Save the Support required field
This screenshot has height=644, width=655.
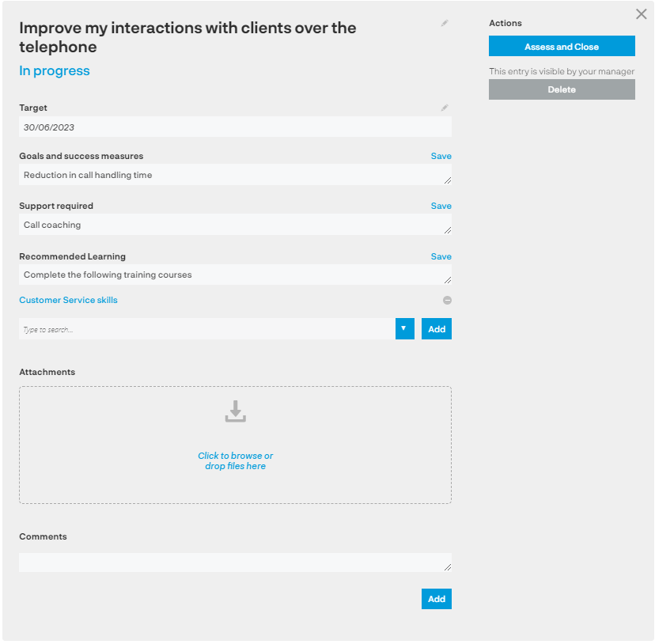click(x=441, y=206)
